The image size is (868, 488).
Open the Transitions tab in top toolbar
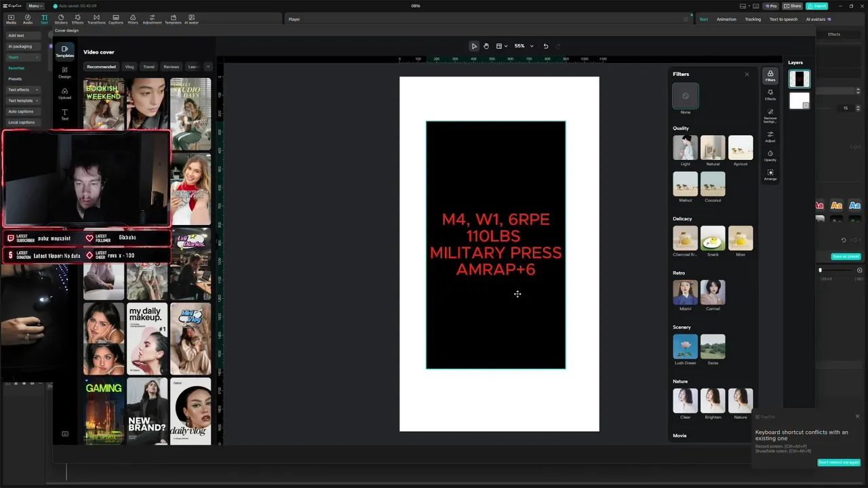(x=96, y=19)
